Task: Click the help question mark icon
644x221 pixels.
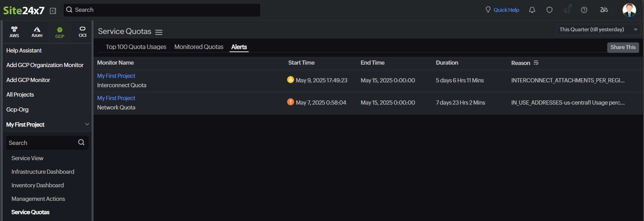Action: point(584,10)
